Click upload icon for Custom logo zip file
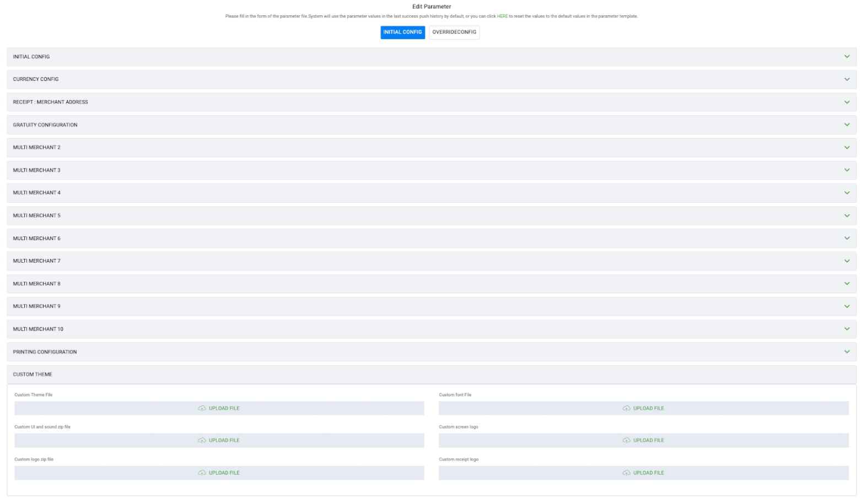 pyautogui.click(x=202, y=473)
